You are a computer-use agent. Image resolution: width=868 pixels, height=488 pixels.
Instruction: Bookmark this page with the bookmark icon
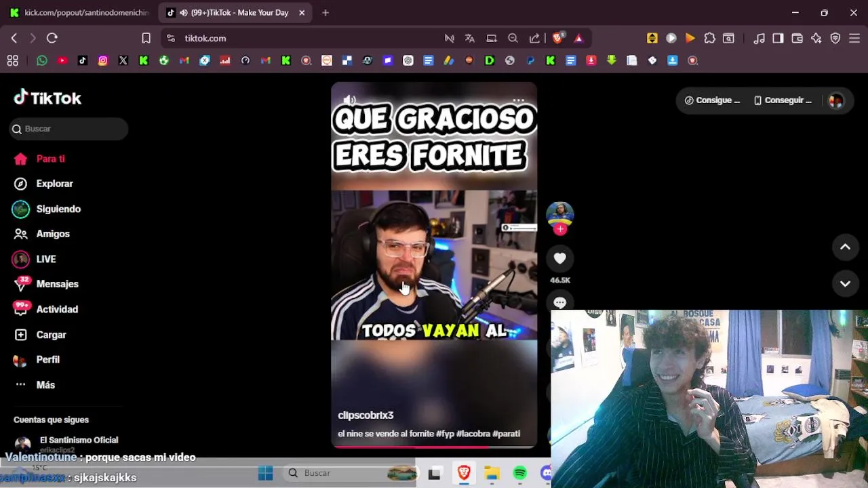146,39
